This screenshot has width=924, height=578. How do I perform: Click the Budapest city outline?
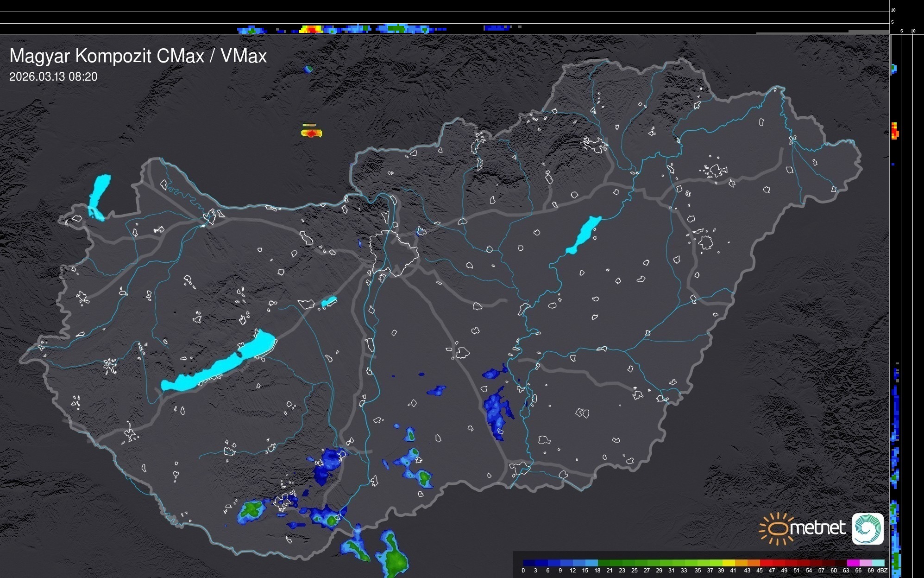pos(394,253)
